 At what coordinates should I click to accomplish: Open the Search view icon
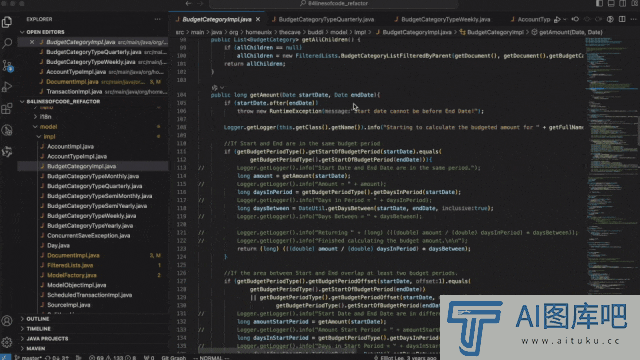point(7,43)
